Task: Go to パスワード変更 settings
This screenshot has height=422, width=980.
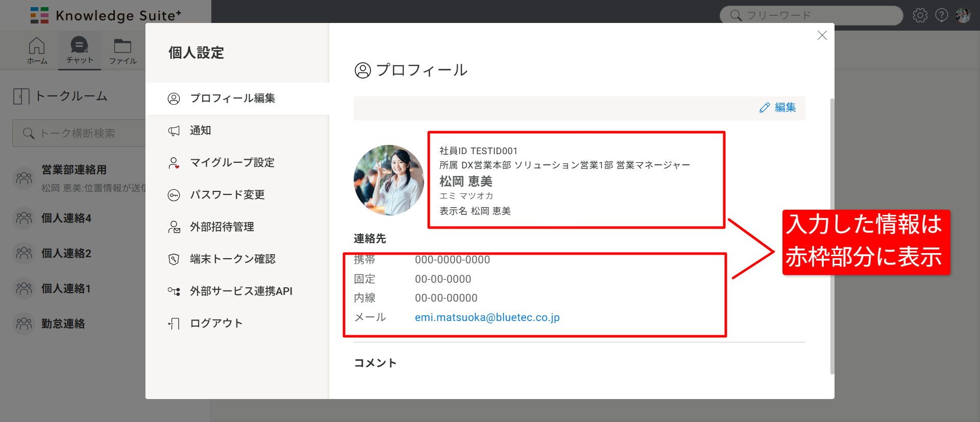Action: tap(227, 195)
